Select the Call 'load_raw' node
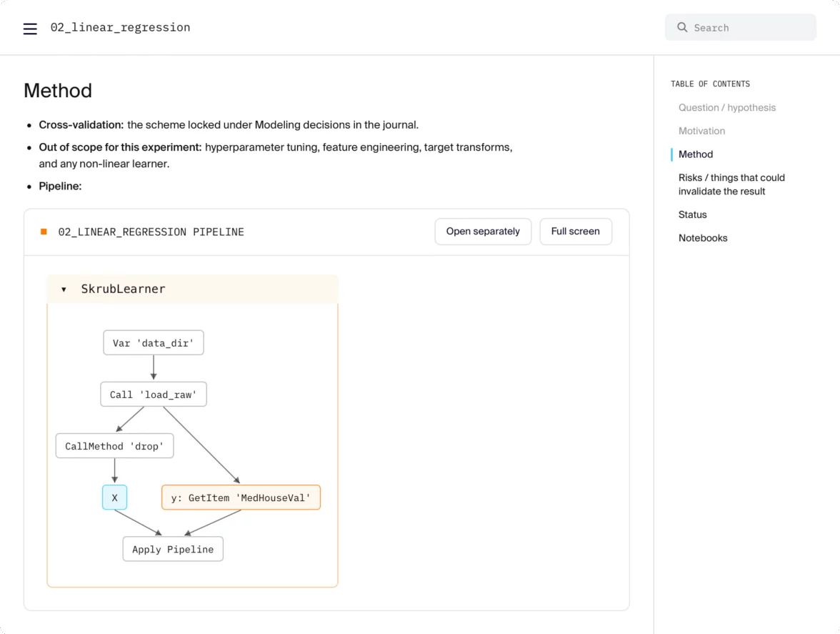The image size is (840, 634). [153, 395]
